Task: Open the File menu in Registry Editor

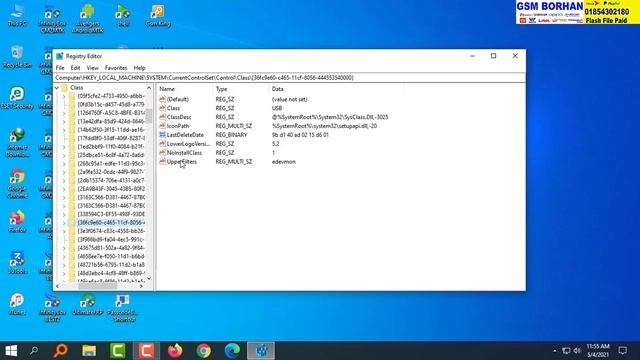Action: (60, 68)
